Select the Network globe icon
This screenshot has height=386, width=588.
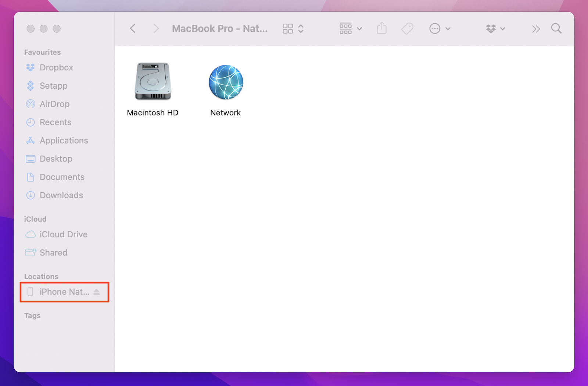coord(226,82)
